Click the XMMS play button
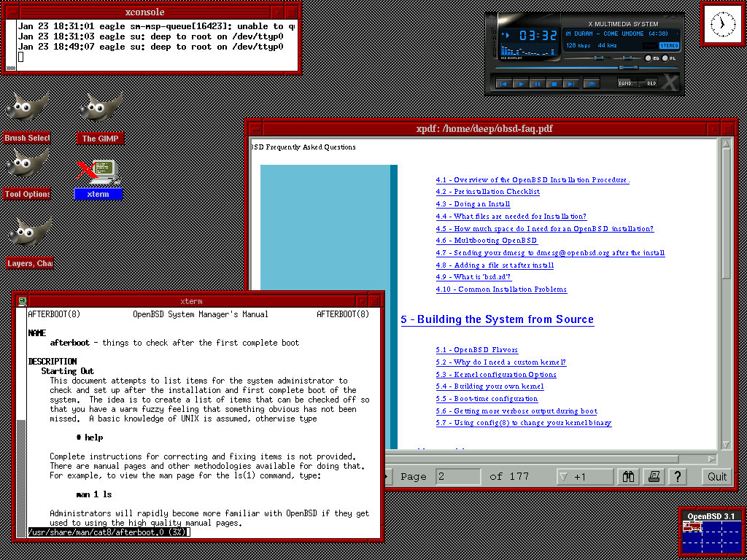 [x=521, y=84]
